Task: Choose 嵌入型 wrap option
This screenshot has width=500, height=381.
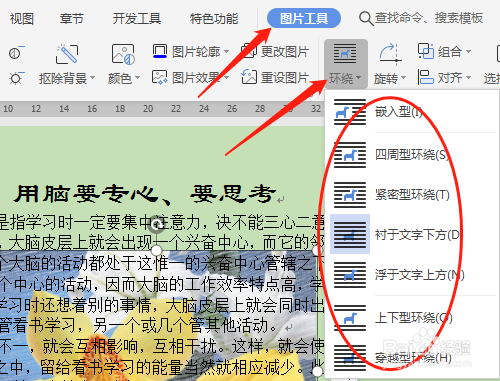Action: (413, 112)
